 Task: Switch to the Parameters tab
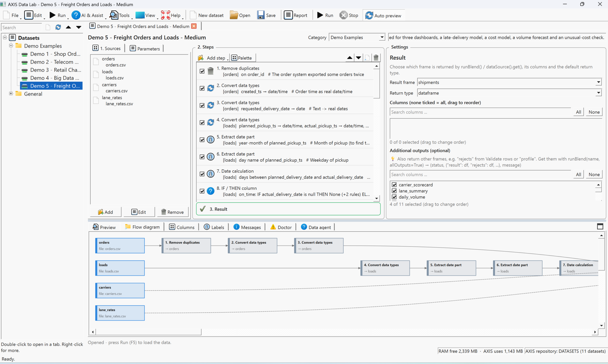click(x=145, y=48)
